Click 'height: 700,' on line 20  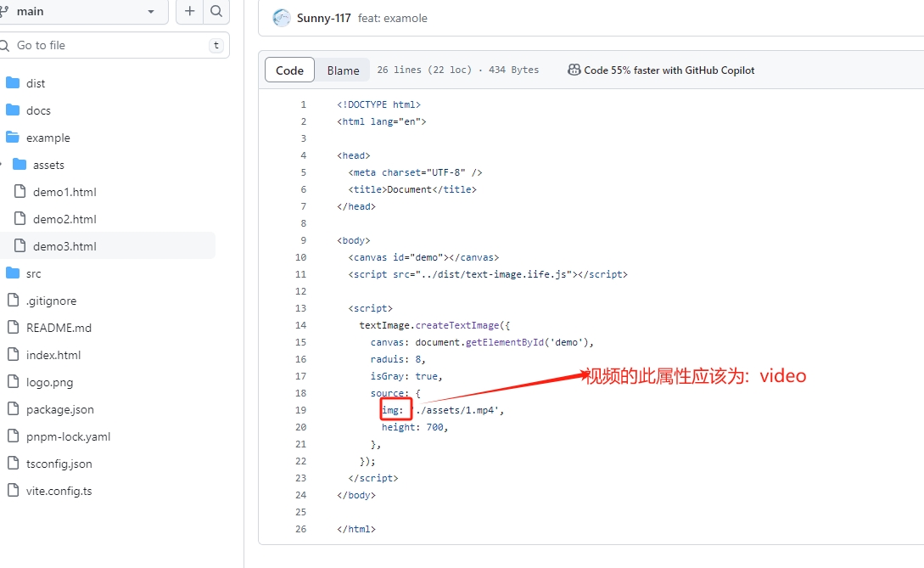point(415,427)
